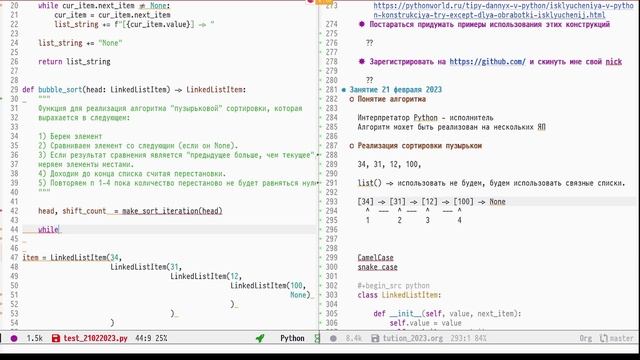Click the 8.4k buffer size in right modeline
The width and height of the screenshot is (640, 360).
coord(354,338)
